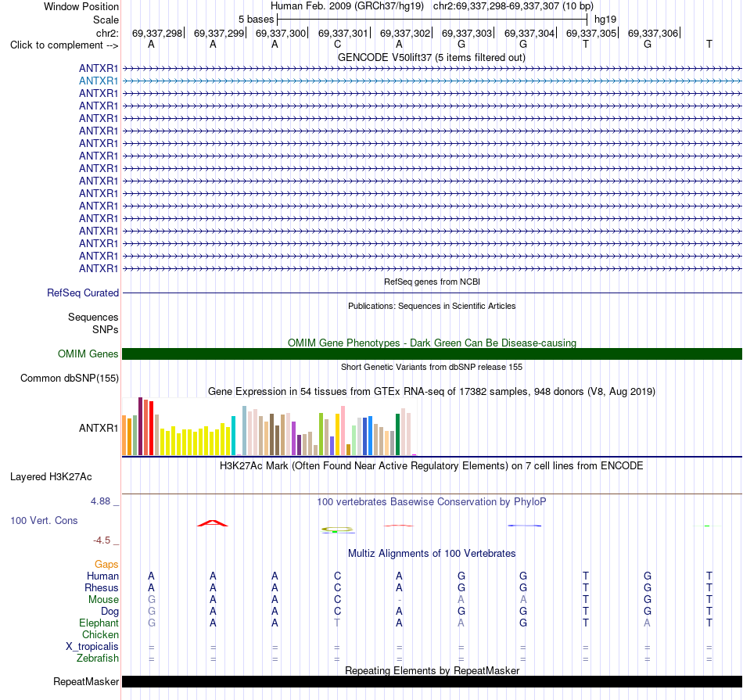Select the Rhesus alignment row label
Viewport: 743px width, 700px height.
point(102,587)
